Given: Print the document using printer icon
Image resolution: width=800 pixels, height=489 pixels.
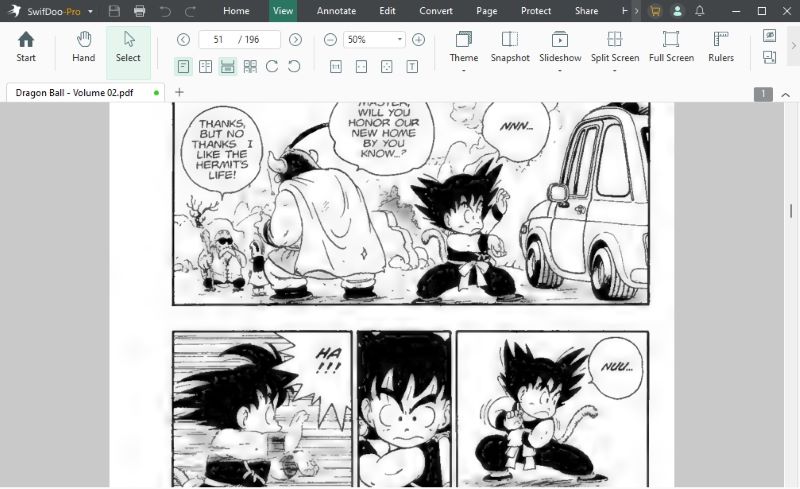Looking at the screenshot, I should coord(139,11).
